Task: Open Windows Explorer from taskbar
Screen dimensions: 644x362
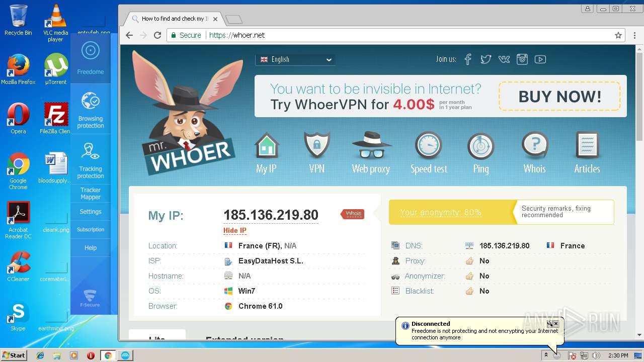Action: click(x=57, y=355)
